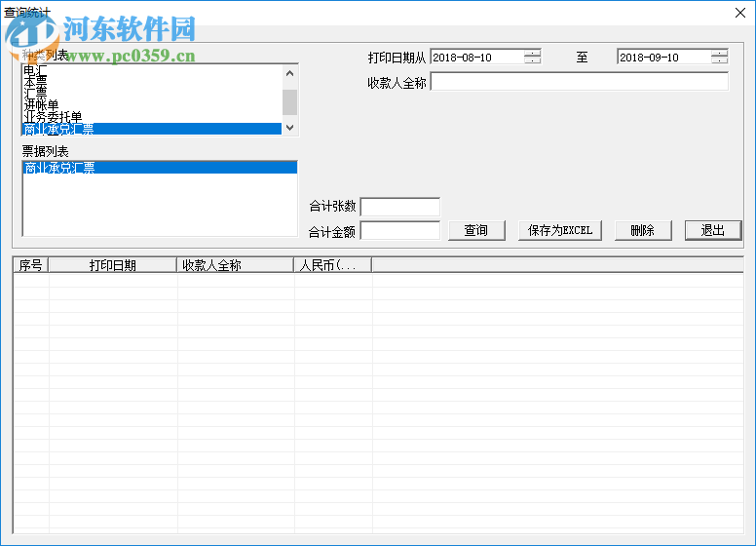This screenshot has height=546, width=756.
Task: Click the 删除 button
Action: point(643,230)
